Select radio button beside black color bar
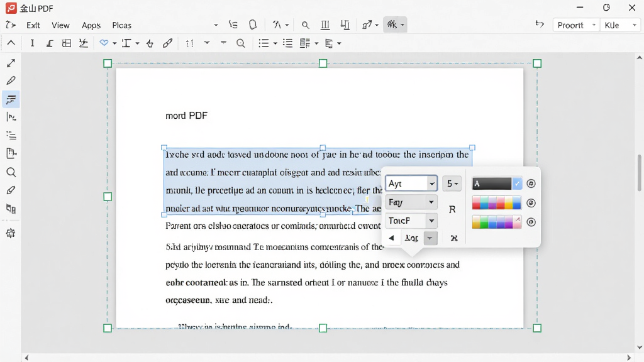 pos(531,184)
